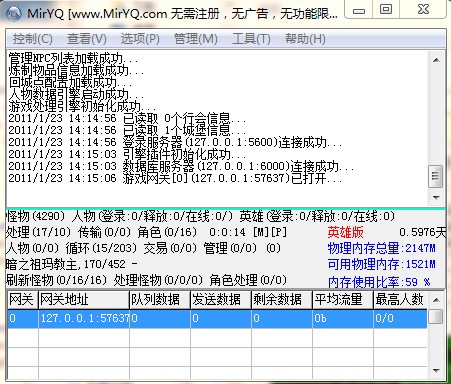
Task: Click the red 英雄版 label
Action: coord(345,232)
